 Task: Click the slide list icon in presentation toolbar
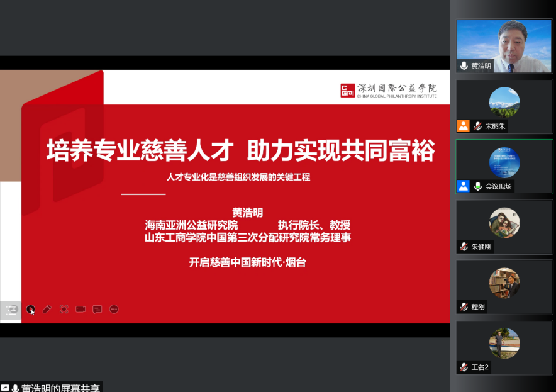click(x=12, y=310)
